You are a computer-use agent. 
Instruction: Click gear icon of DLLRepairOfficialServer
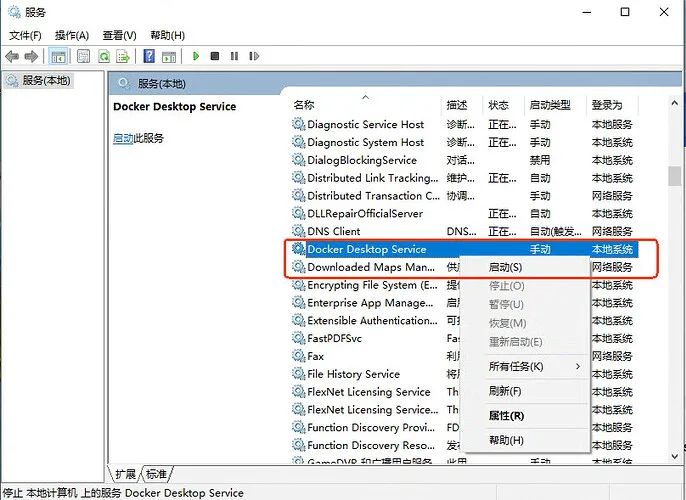[298, 213]
